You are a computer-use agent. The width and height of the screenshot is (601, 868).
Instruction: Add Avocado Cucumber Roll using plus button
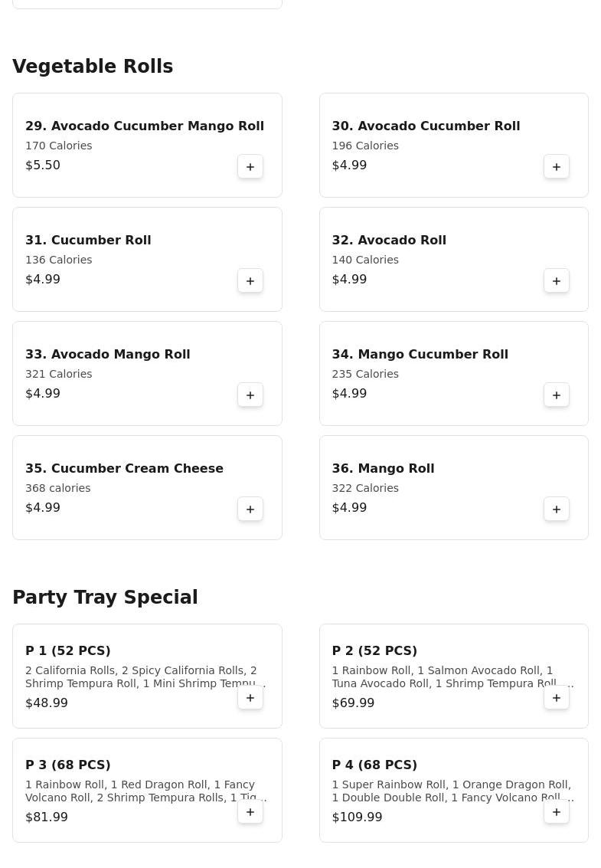click(x=557, y=167)
